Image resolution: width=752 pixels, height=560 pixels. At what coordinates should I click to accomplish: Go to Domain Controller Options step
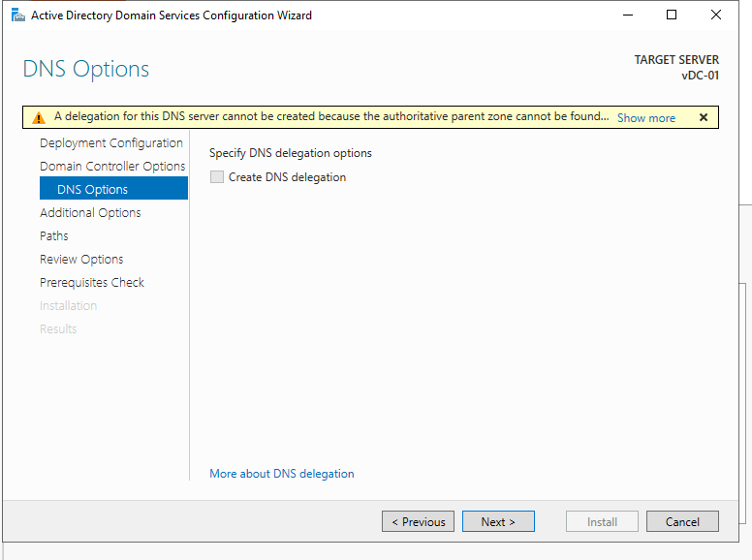112,166
